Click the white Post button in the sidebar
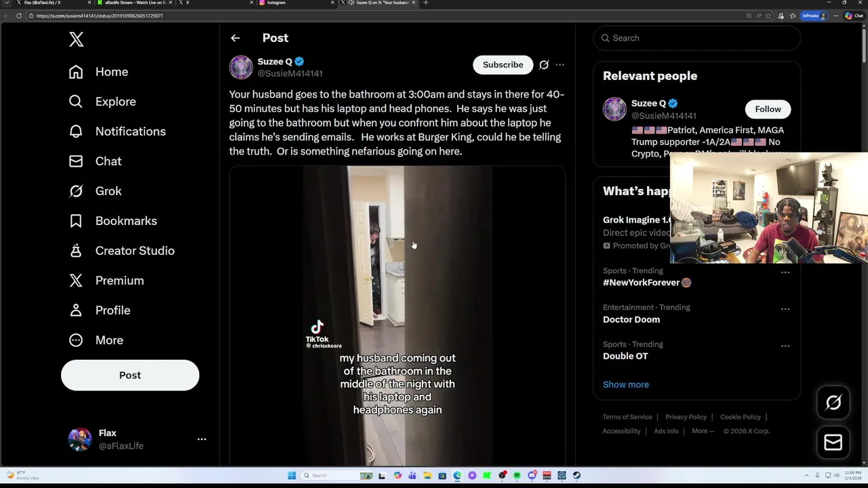The image size is (868, 488). click(130, 375)
